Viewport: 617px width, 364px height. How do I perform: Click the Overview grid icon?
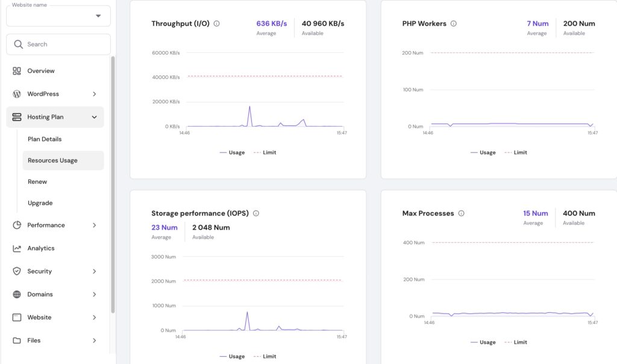(x=17, y=71)
